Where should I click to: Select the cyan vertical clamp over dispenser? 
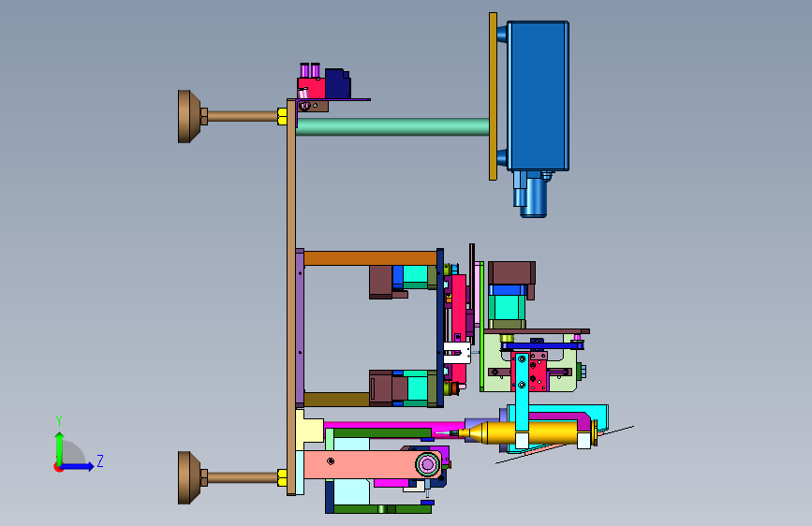click(522, 393)
